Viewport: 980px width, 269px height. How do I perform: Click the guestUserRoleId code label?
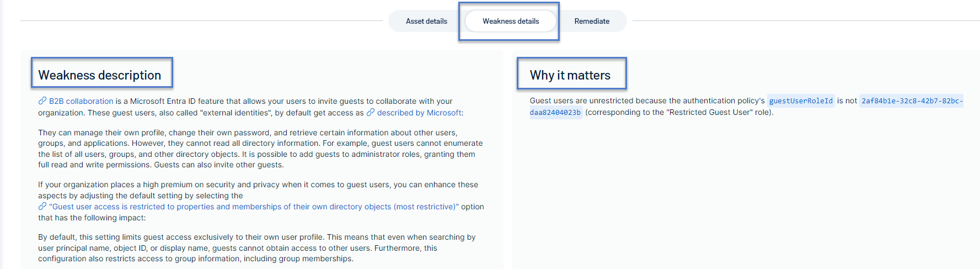pyautogui.click(x=801, y=101)
